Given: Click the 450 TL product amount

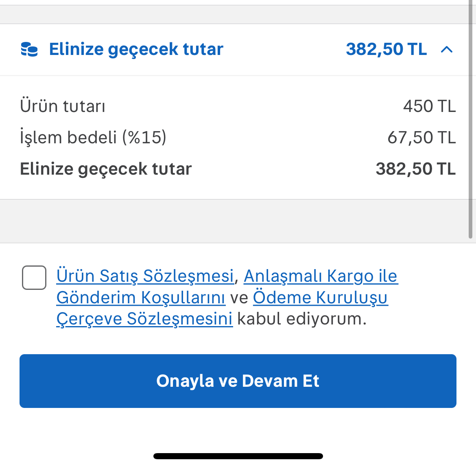Looking at the screenshot, I should tap(429, 106).
